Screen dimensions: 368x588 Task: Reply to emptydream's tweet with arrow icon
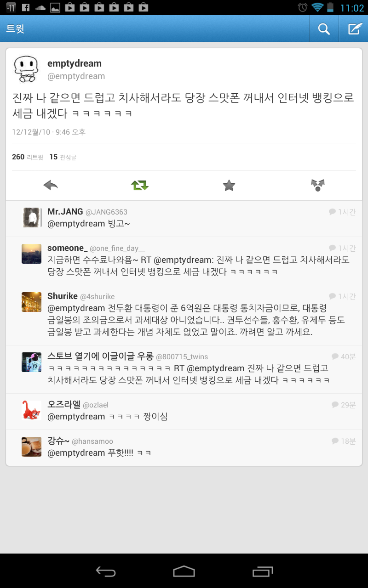51,185
